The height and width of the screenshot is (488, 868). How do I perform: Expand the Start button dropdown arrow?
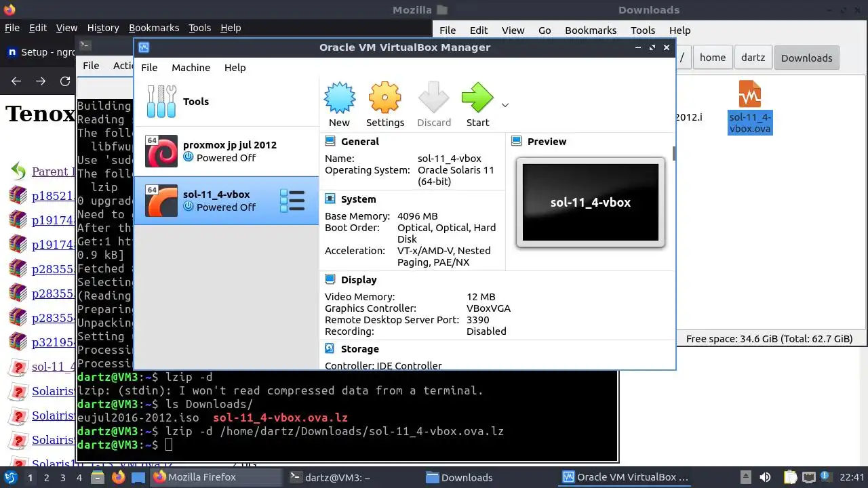click(x=505, y=105)
